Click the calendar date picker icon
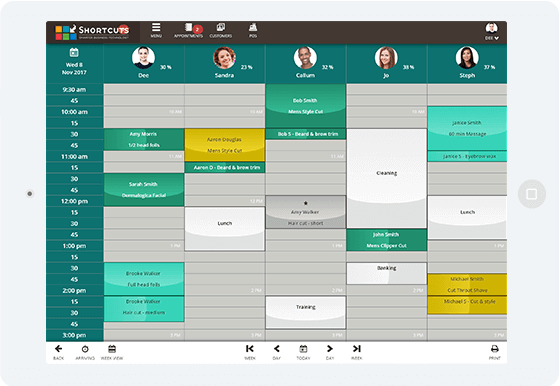Viewport: 560px width, 386px height. point(74,52)
